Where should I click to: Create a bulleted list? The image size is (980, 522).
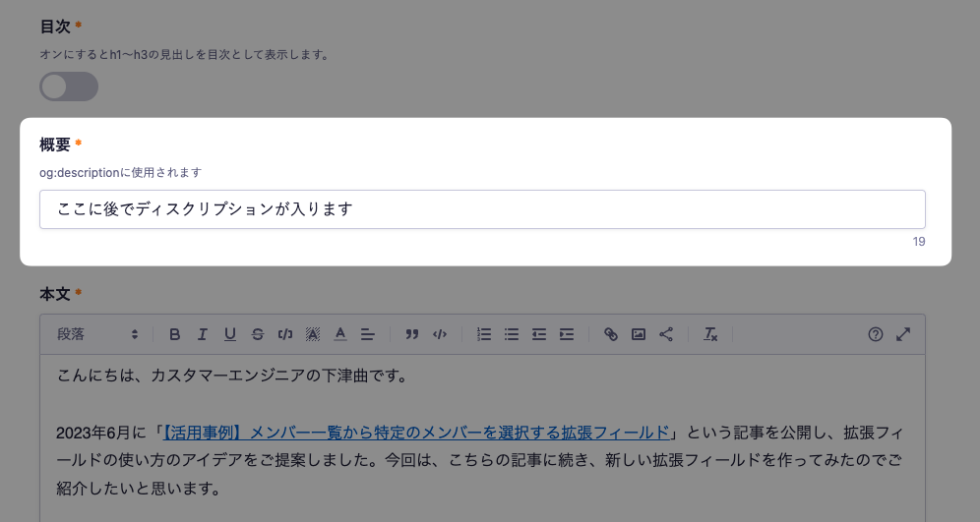pyautogui.click(x=512, y=334)
